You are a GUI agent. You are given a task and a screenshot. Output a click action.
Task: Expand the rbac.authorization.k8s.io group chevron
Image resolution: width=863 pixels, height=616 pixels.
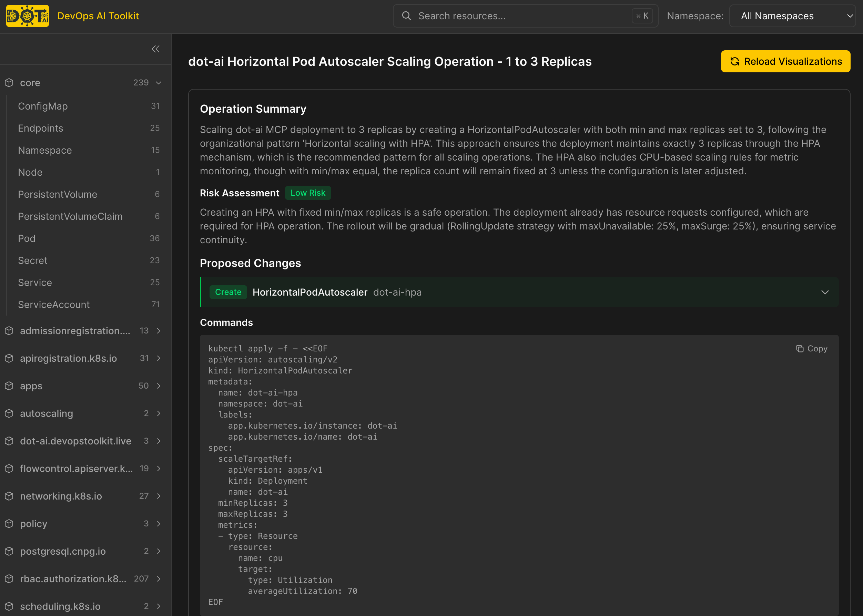click(x=159, y=579)
